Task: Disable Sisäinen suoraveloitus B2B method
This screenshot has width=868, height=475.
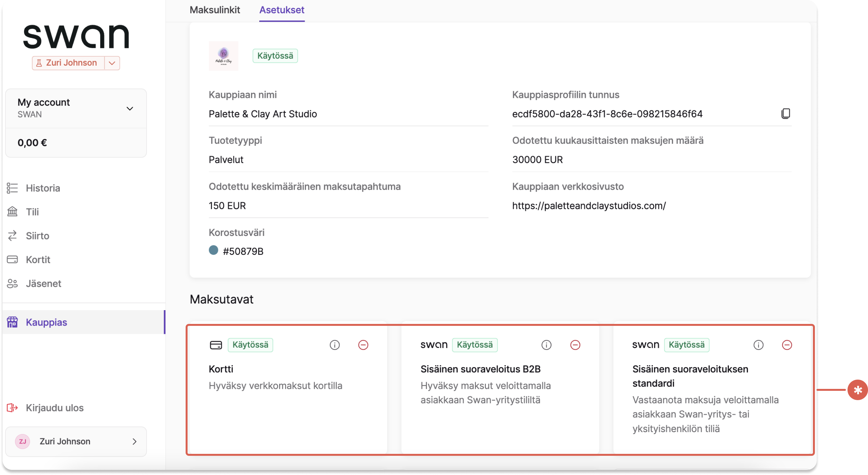Action: click(575, 345)
